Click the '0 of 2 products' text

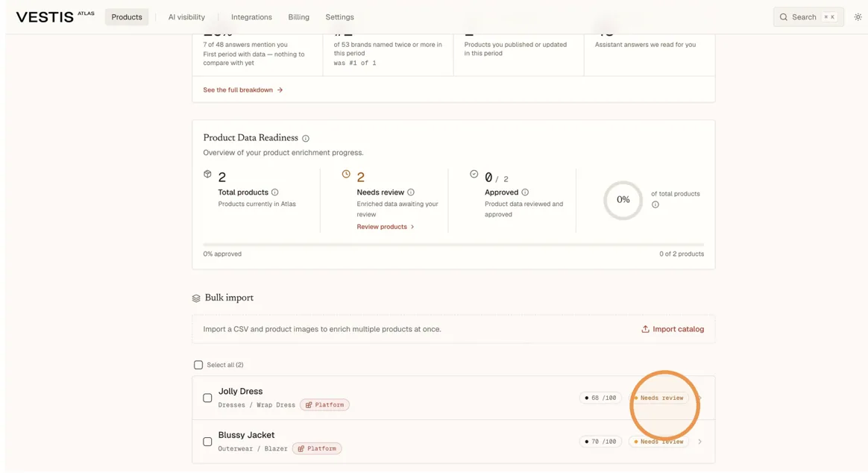(x=682, y=254)
